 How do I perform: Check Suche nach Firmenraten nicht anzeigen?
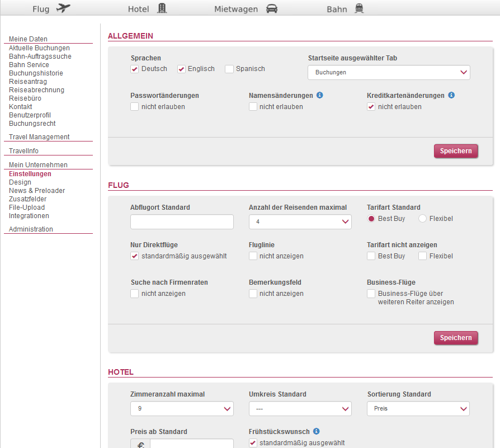pyautogui.click(x=135, y=293)
